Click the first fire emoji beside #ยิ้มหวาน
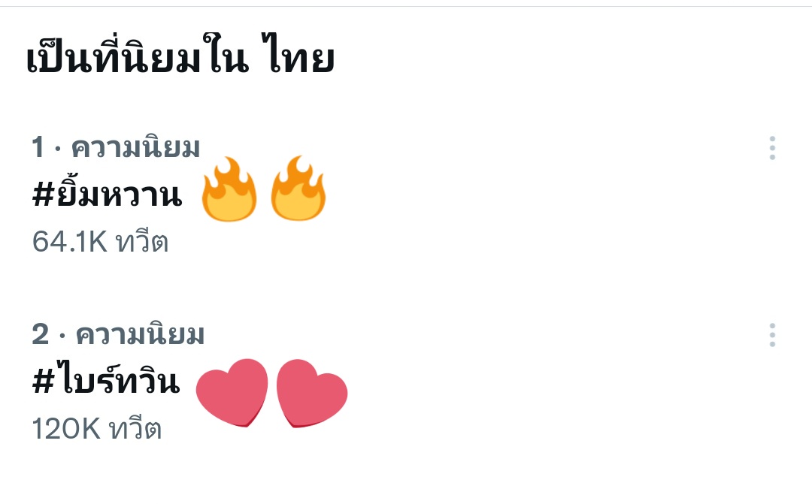The width and height of the screenshot is (812, 504). 229,189
